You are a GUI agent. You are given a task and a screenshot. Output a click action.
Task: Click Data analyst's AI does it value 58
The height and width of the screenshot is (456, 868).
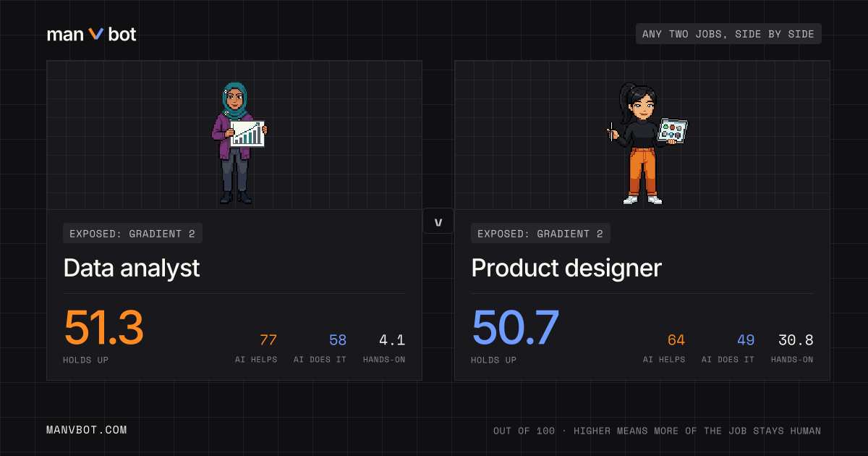pos(338,340)
